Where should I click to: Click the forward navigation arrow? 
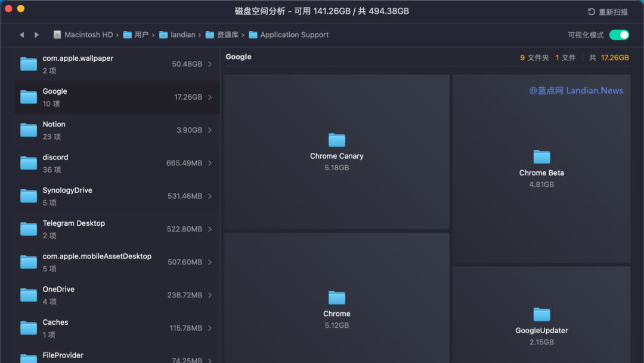click(36, 35)
